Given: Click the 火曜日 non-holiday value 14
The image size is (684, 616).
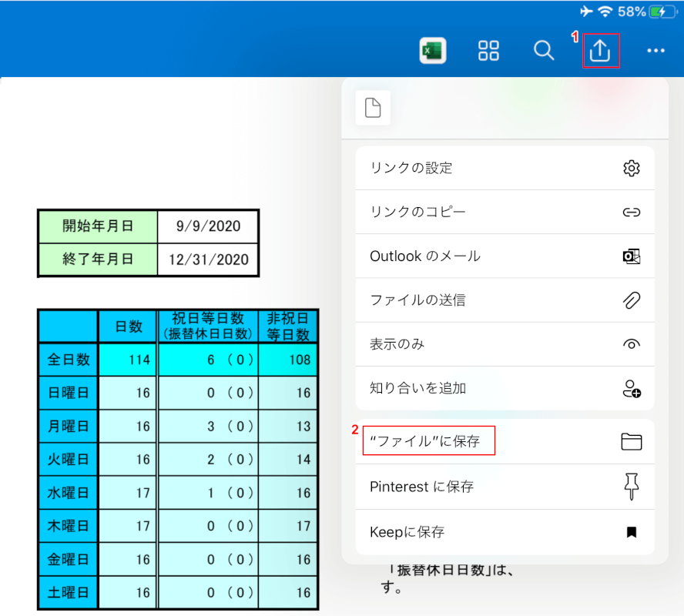Looking at the screenshot, I should tap(288, 460).
